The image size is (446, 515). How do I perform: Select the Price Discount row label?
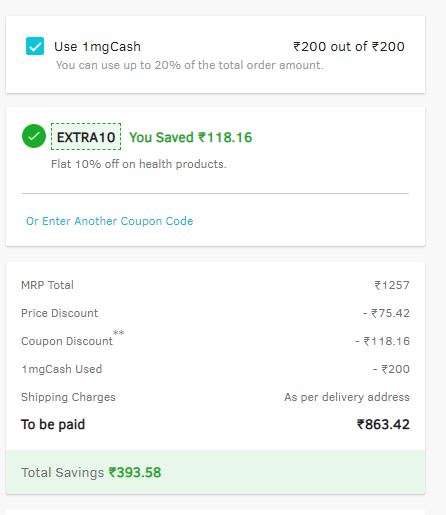59,313
